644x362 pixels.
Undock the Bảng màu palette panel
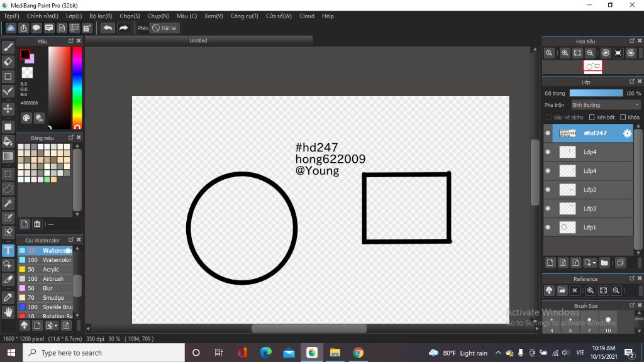[x=71, y=138]
